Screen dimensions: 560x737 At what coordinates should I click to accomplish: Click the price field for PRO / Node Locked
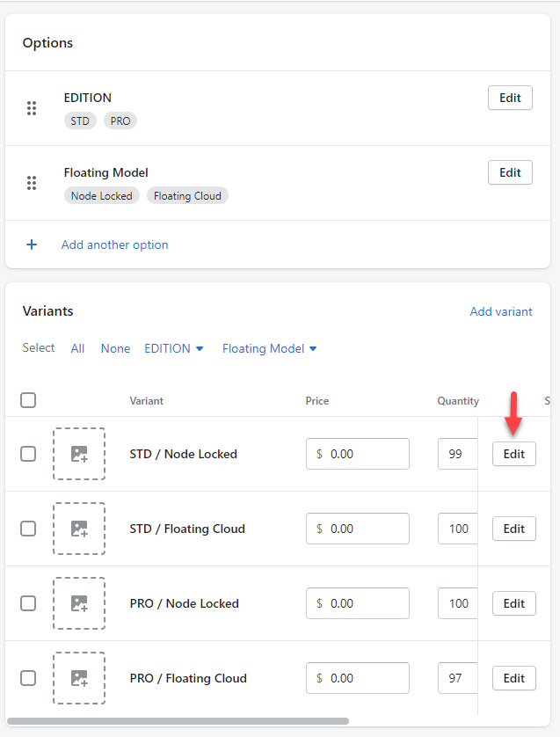(358, 603)
